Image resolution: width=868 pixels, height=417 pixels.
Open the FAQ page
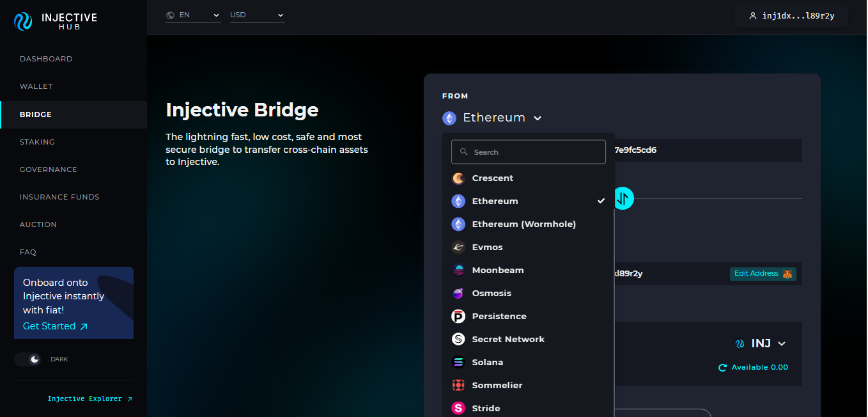click(x=28, y=252)
